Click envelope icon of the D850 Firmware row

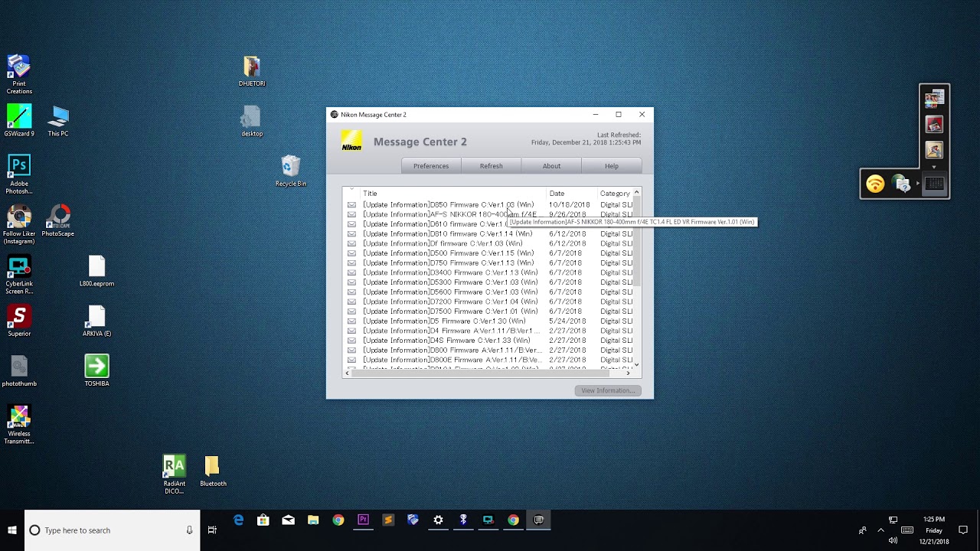click(351, 205)
